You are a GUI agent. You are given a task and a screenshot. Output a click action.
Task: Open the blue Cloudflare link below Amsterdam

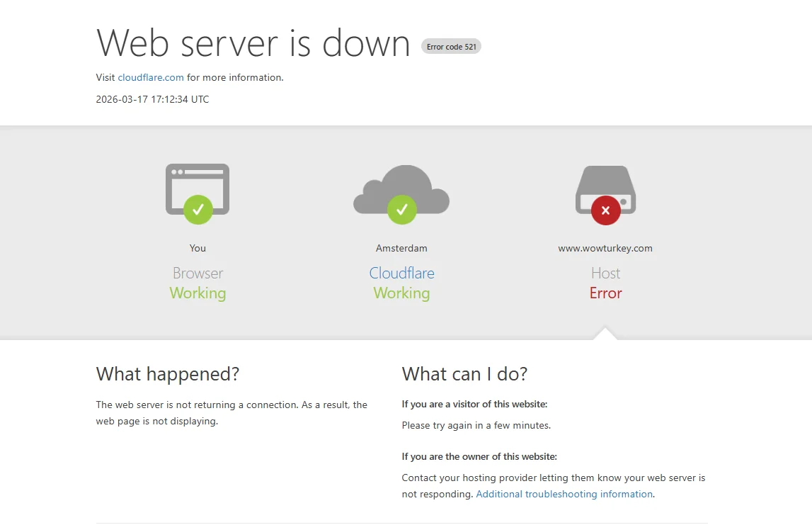coord(401,273)
